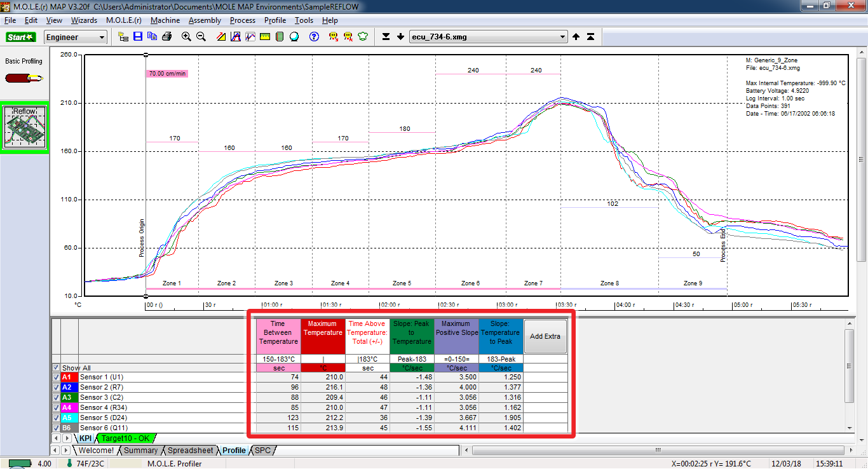Click the Zoom In magnifier icon
The width and height of the screenshot is (868, 469).
pyautogui.click(x=186, y=37)
